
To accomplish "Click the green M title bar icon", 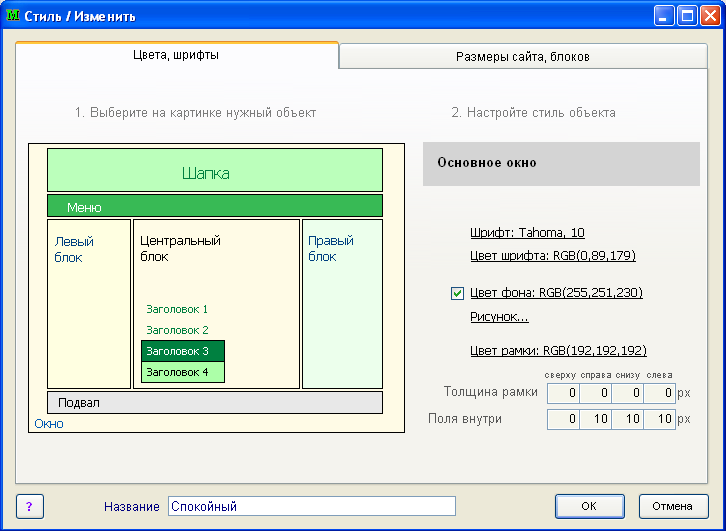I will click(13, 16).
